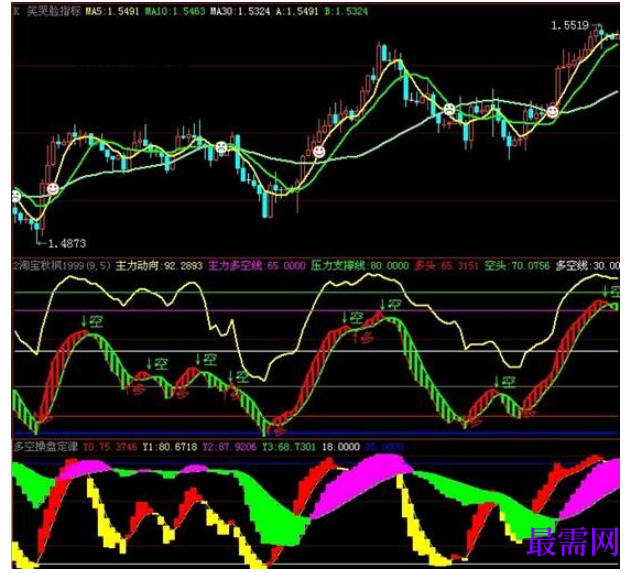Click the 压力支撑线:80.0000 readout
Screen dimensions: 638x573
[360, 266]
